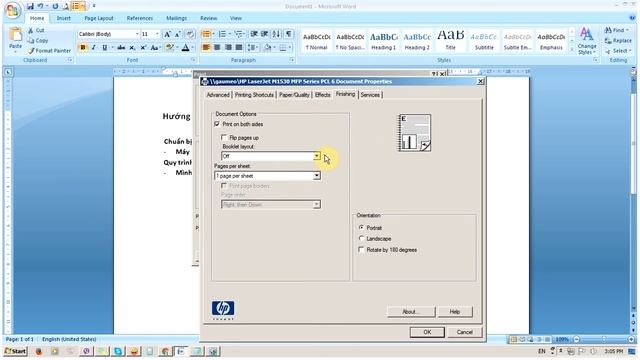Click the Save icon in Quick Access Toolbar
The width and height of the screenshot is (640, 360).
(x=30, y=6)
